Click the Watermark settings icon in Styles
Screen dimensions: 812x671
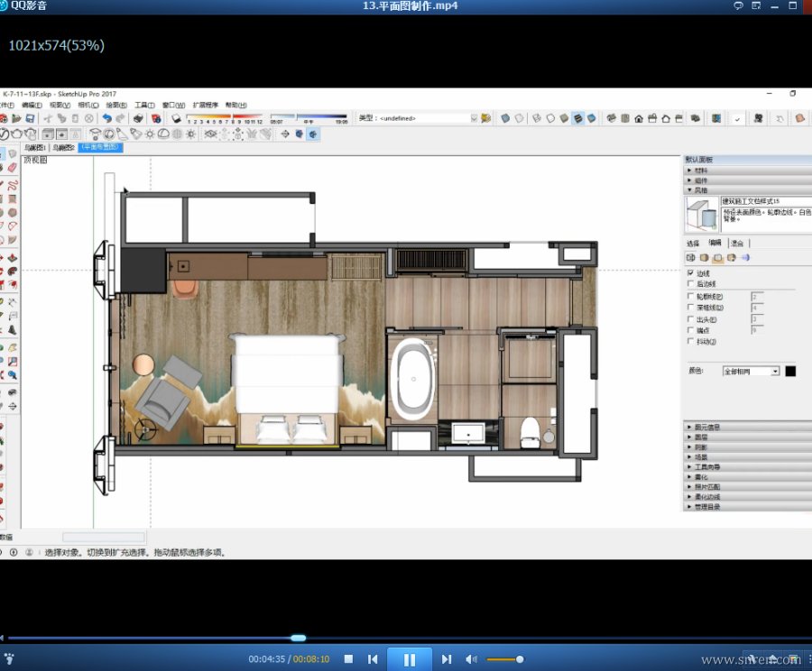pos(729,258)
